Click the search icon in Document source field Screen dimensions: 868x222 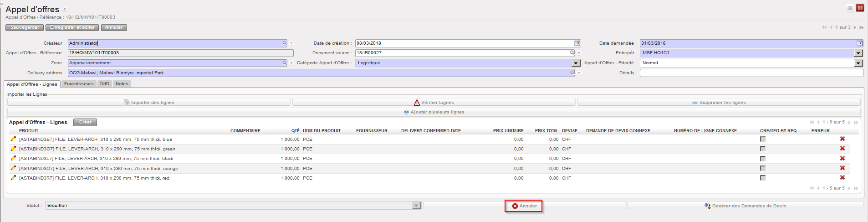572,53
